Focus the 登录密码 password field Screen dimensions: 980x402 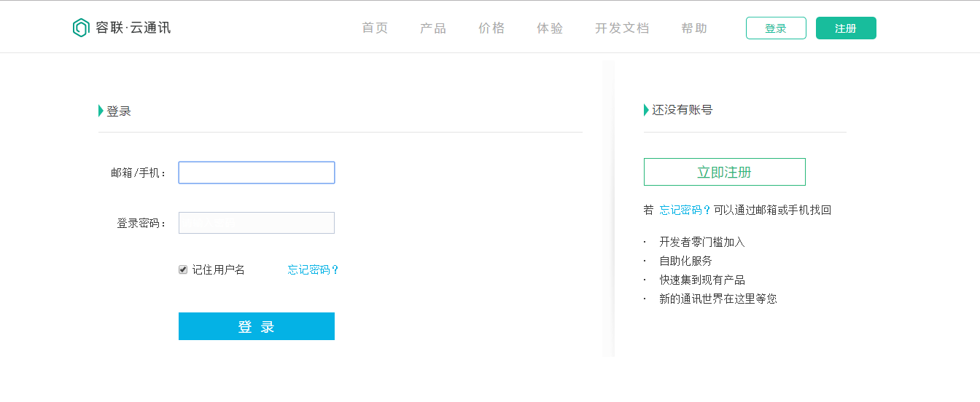tap(257, 223)
